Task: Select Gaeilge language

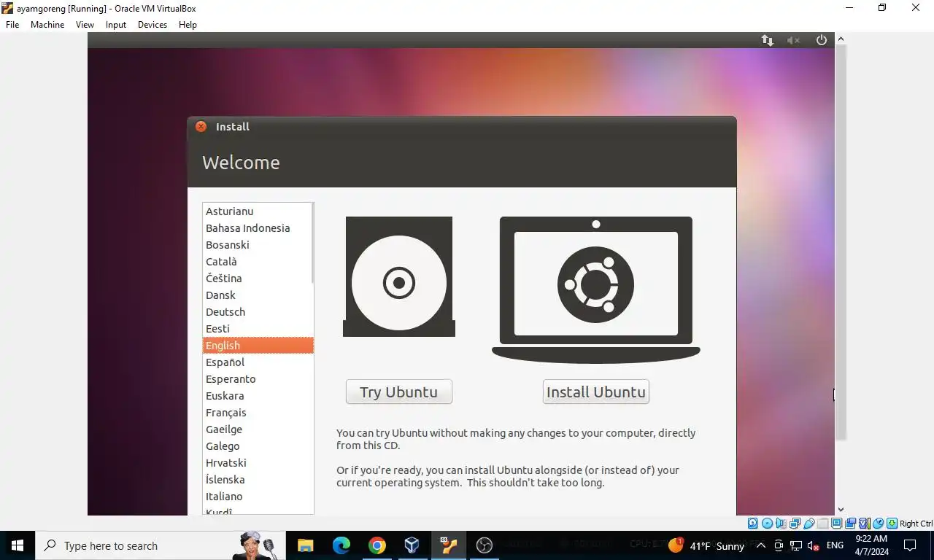Action: 257,429
